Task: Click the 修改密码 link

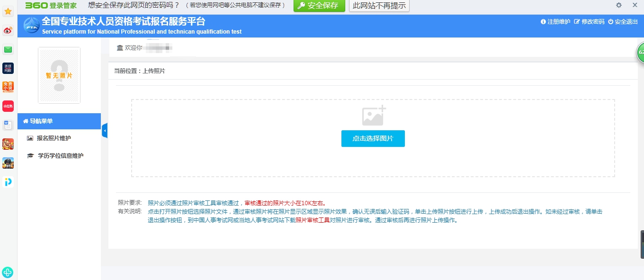Action: (x=589, y=22)
